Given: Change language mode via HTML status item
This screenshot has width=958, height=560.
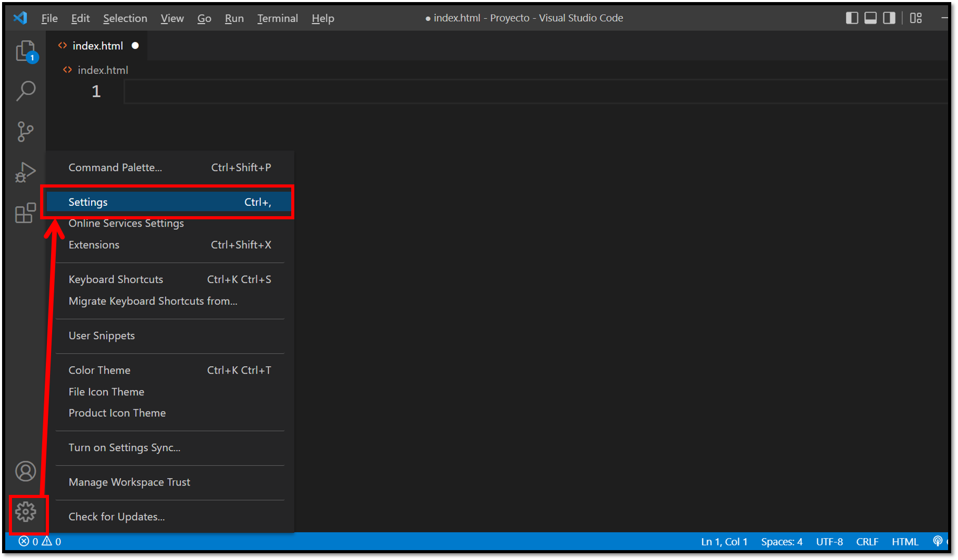Looking at the screenshot, I should [x=905, y=542].
